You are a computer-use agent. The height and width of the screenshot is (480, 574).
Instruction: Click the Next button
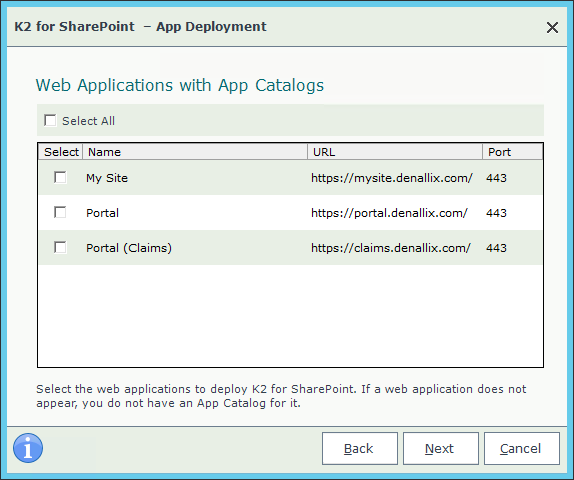441,449
